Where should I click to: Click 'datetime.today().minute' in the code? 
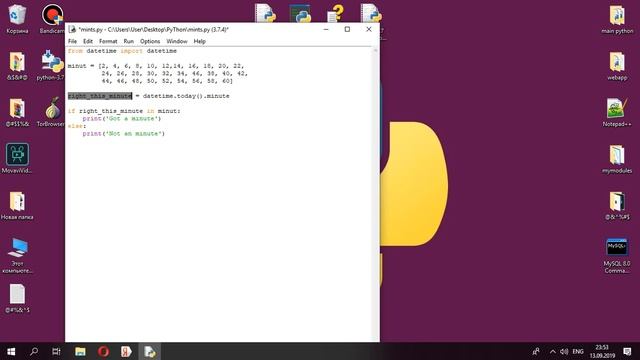click(186, 96)
